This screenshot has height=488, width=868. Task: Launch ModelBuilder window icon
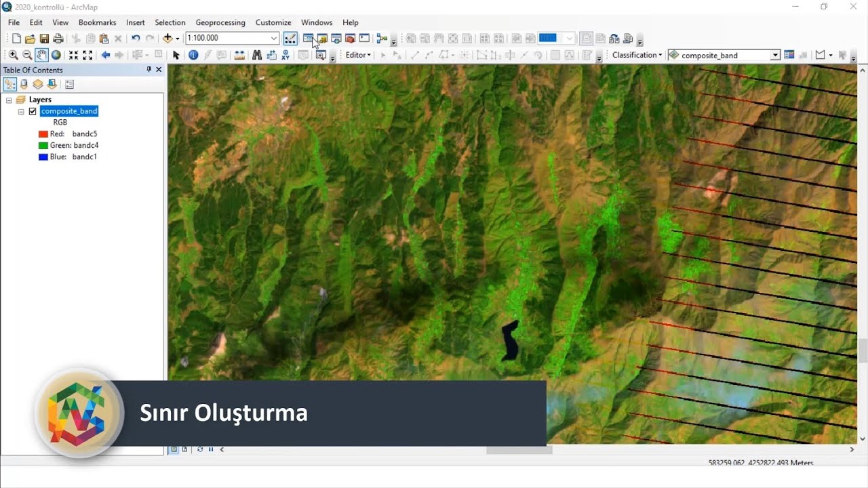point(382,39)
